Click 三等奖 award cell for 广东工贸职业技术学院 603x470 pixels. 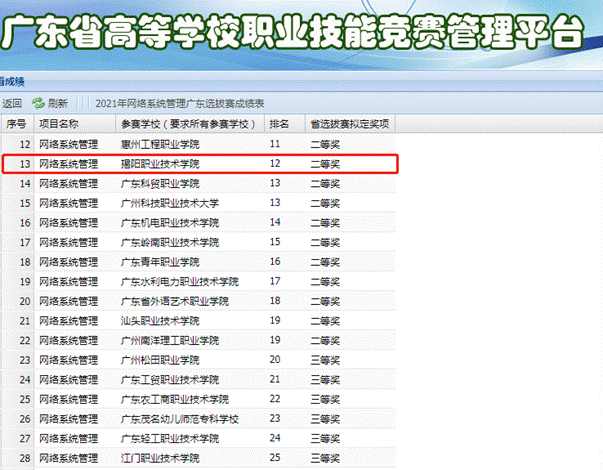click(x=325, y=379)
